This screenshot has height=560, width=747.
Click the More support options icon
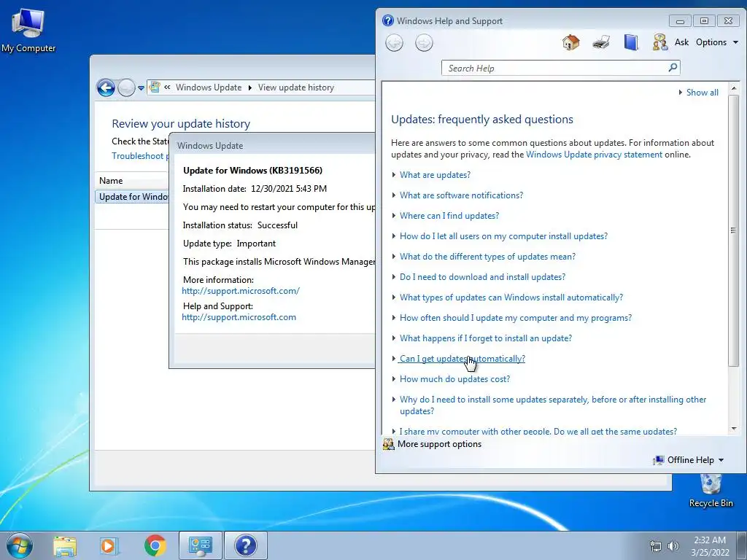(x=389, y=444)
